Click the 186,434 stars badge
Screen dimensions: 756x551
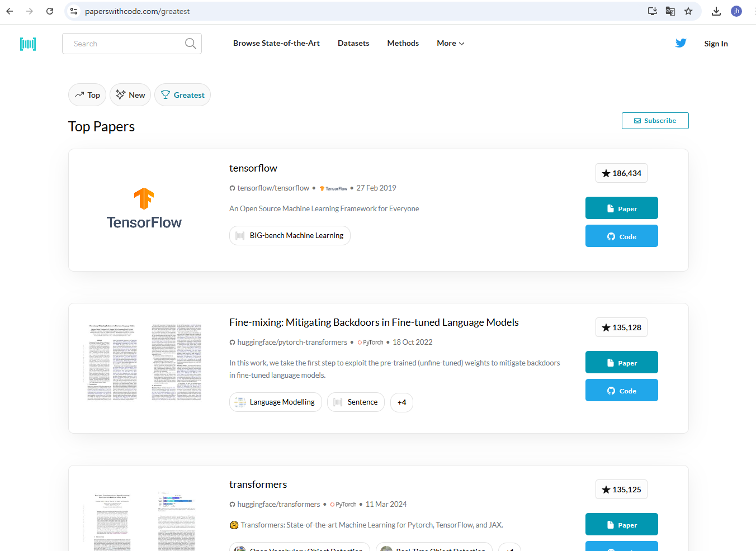[621, 173]
